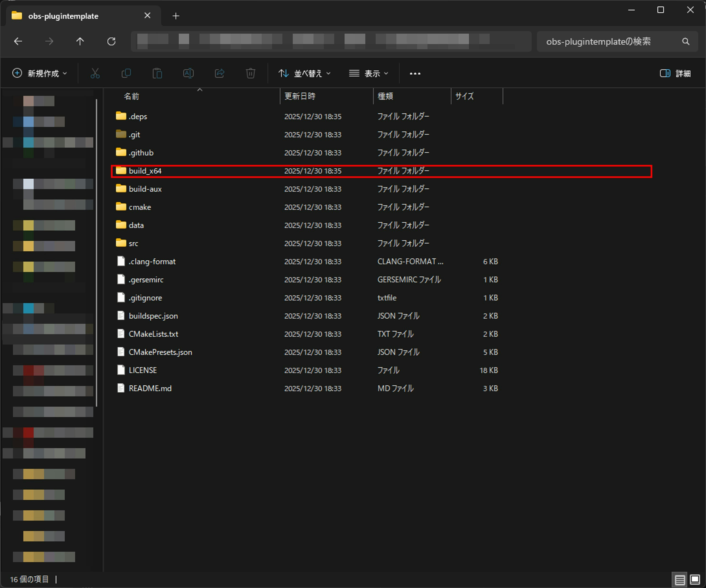Image resolution: width=706 pixels, height=588 pixels.
Task: Expand the 新規作成 new item menu
Action: [x=40, y=73]
